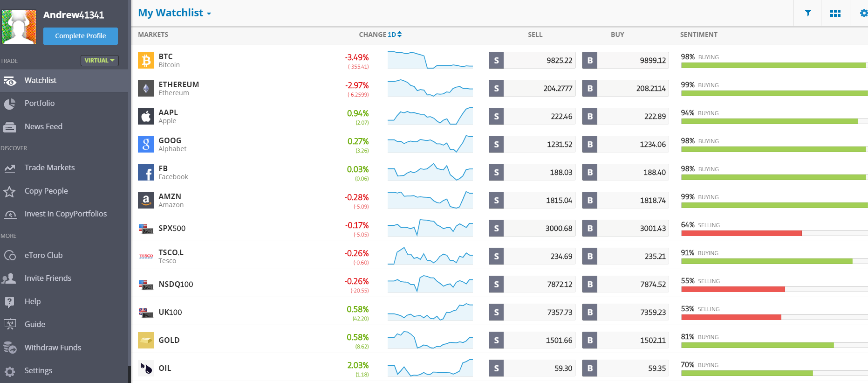
Task: Click the UK100 price sparkline chart
Action: click(x=430, y=312)
